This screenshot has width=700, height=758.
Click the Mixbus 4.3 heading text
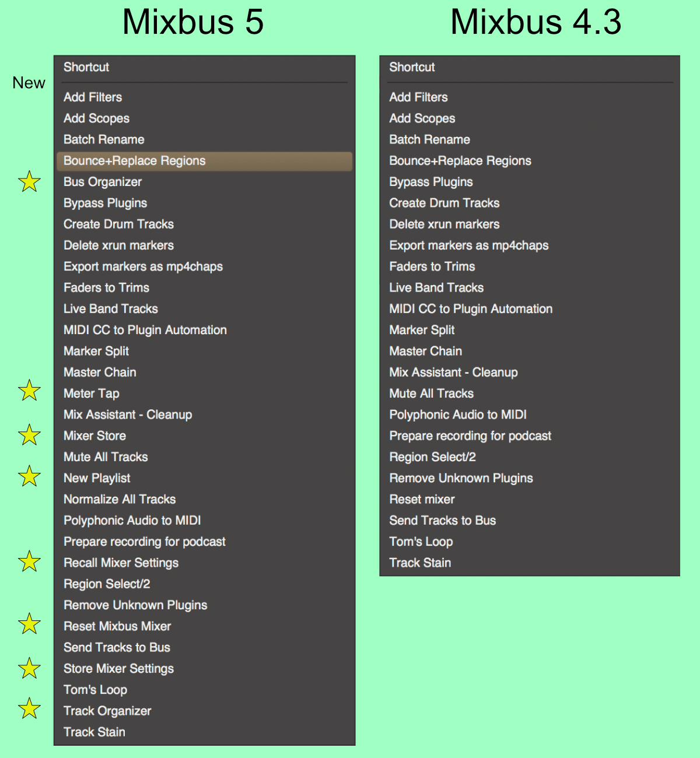point(535,22)
